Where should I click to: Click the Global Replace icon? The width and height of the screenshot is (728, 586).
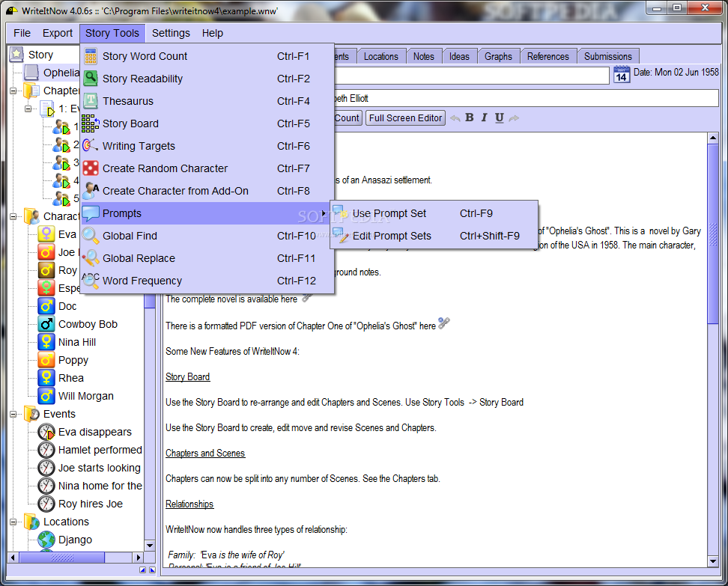(x=91, y=258)
